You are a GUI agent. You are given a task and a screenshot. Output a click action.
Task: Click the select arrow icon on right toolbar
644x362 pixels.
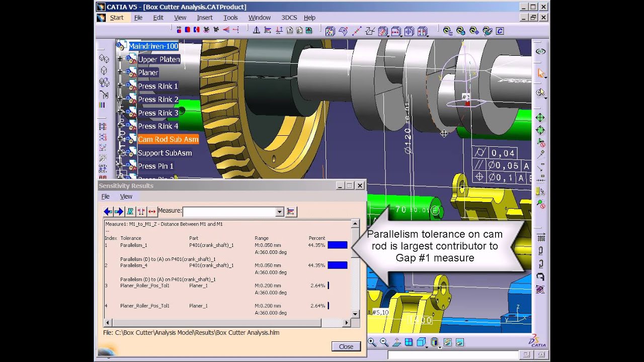pos(541,73)
